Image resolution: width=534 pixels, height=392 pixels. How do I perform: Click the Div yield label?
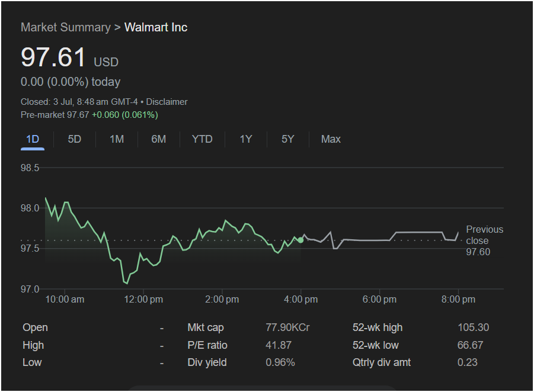tap(207, 362)
